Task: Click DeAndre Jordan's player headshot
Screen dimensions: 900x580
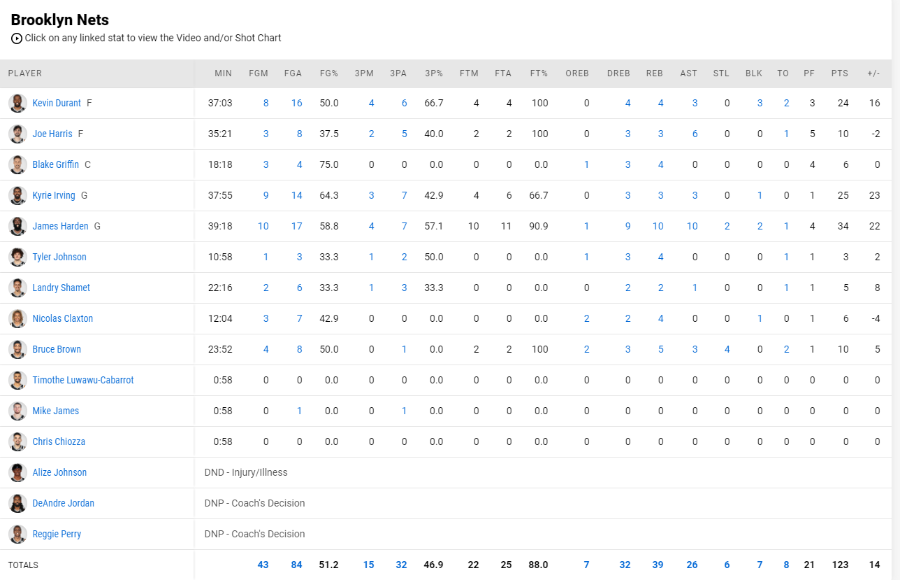Action: [18, 504]
